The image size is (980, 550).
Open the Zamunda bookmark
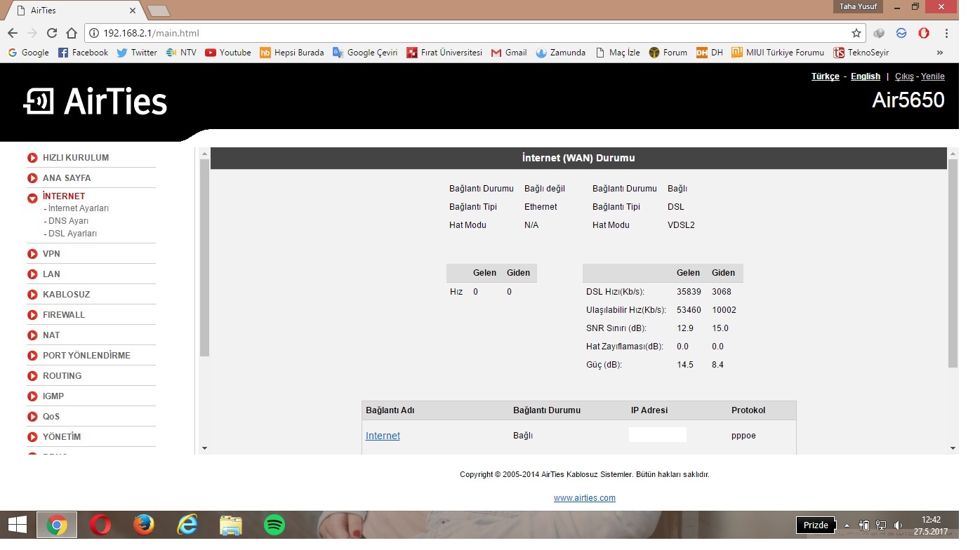[560, 53]
